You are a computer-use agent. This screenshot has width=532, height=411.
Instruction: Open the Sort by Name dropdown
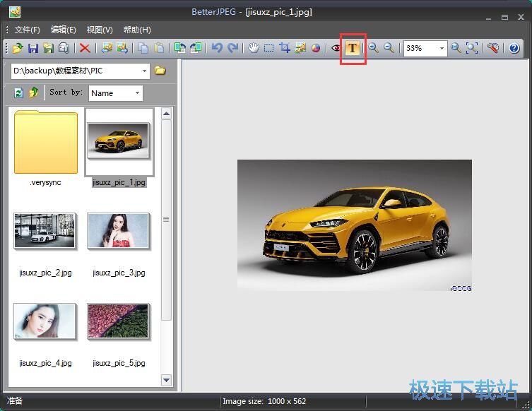click(x=136, y=93)
